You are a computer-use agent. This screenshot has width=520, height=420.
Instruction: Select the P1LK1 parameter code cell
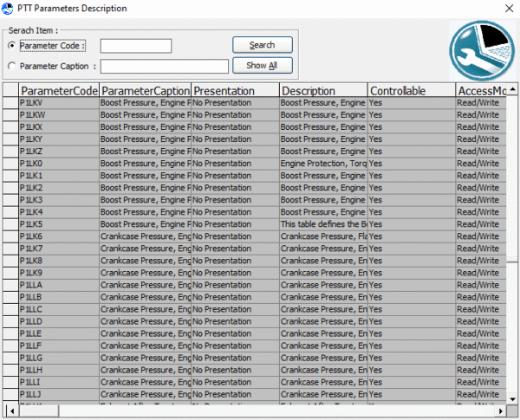[x=59, y=176]
